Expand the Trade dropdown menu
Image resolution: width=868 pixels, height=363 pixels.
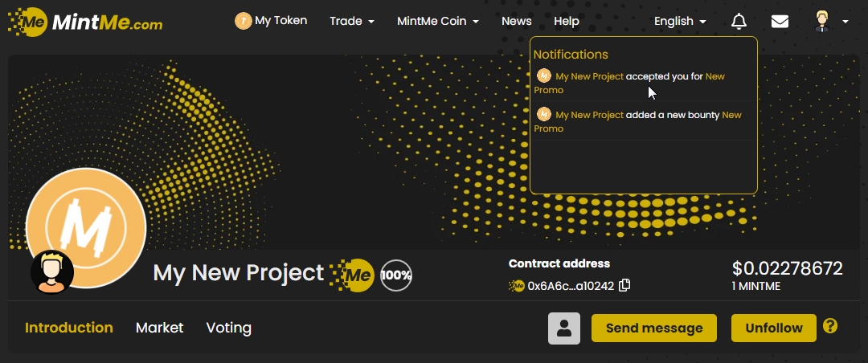tap(352, 22)
